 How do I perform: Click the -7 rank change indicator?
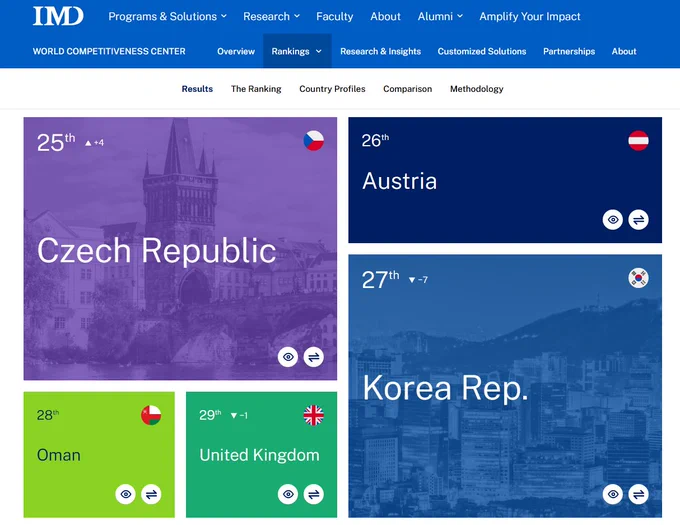[418, 280]
